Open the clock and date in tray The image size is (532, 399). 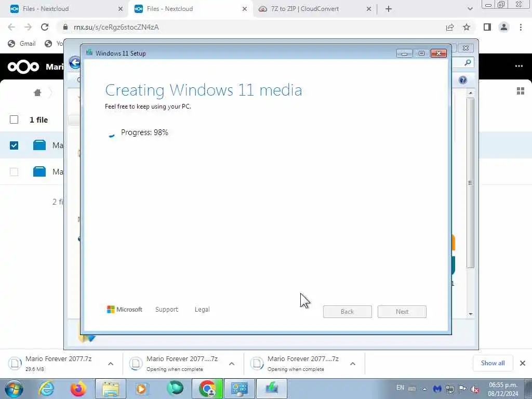coord(503,389)
